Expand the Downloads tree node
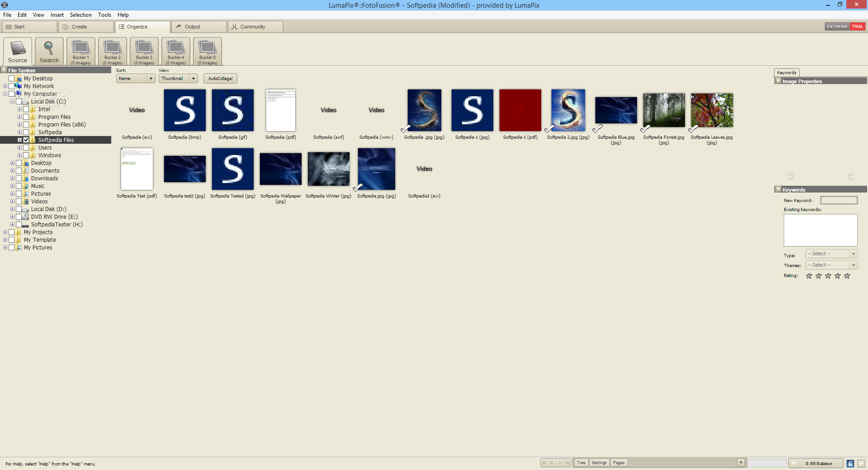868x470 pixels. pos(12,179)
